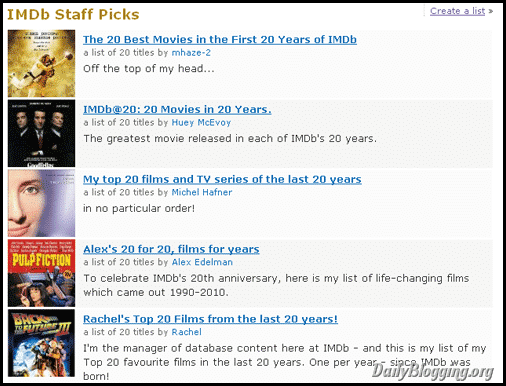Visit Michel Hafner's profile
Image resolution: width=506 pixels, height=386 pixels.
click(x=202, y=192)
